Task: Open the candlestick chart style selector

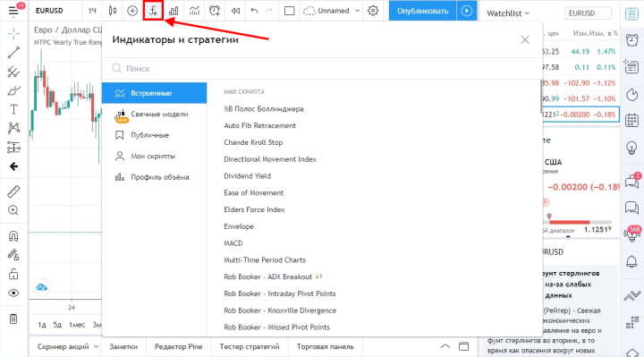Action: 113,11
